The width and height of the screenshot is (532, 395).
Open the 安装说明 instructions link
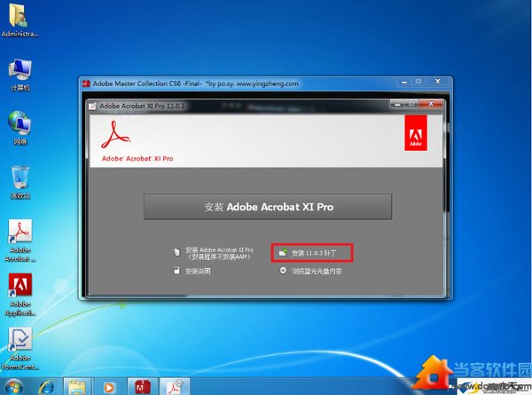[198, 271]
